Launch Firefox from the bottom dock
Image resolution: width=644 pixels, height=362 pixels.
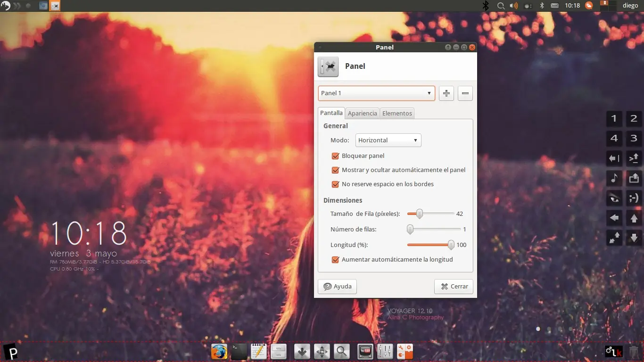point(219,352)
